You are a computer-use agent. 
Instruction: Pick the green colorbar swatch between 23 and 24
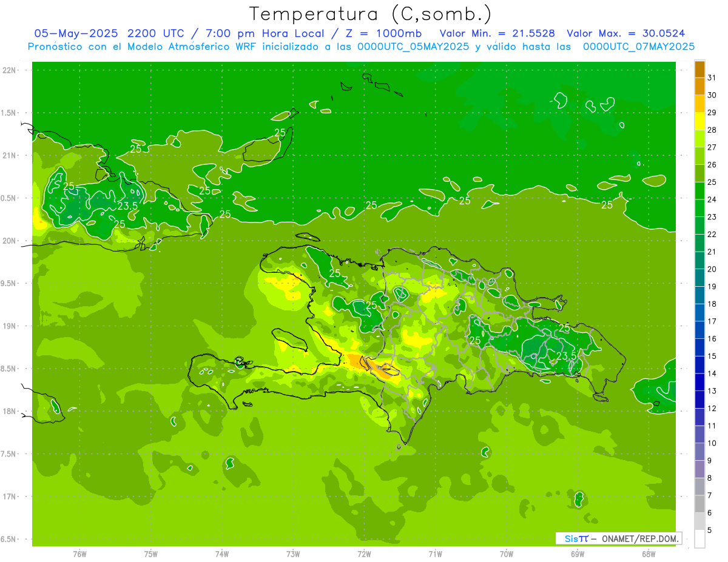[x=699, y=208]
